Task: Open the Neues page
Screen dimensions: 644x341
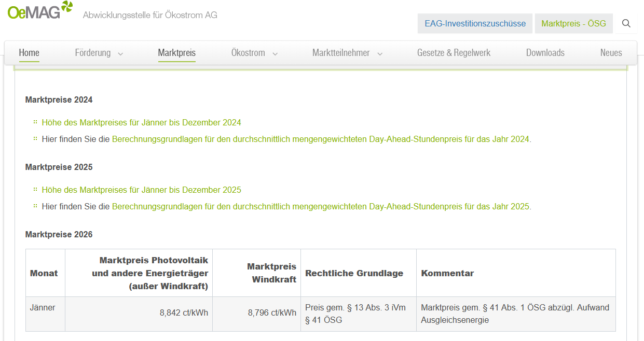Action: (x=611, y=52)
